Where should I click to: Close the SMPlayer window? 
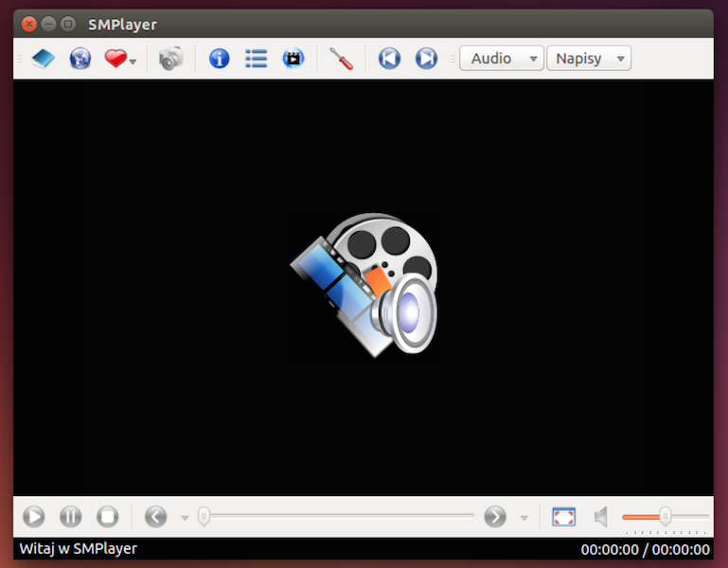pyautogui.click(x=28, y=24)
